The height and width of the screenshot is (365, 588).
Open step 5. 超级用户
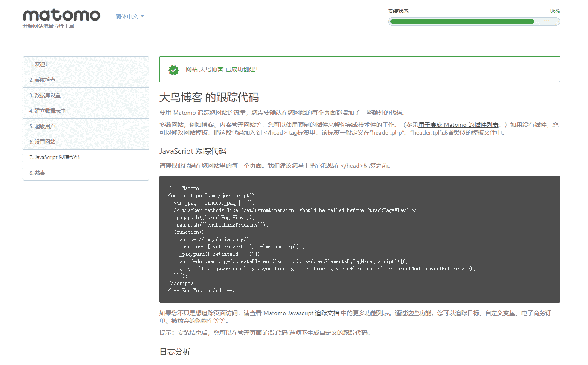tap(86, 126)
